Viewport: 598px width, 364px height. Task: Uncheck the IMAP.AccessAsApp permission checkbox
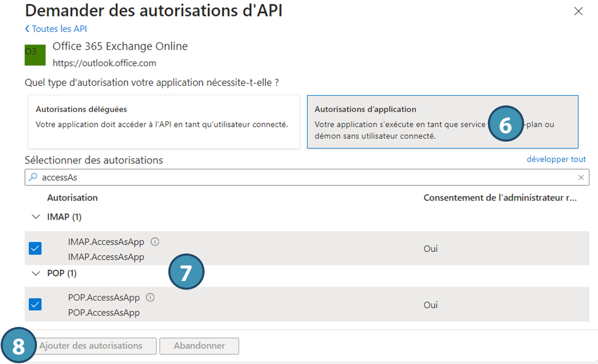pos(35,249)
